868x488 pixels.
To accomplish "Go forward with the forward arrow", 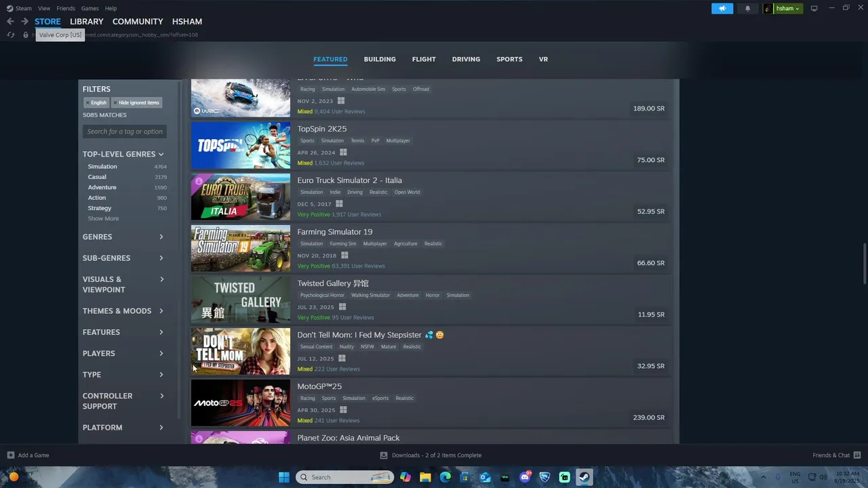I will click(x=24, y=22).
